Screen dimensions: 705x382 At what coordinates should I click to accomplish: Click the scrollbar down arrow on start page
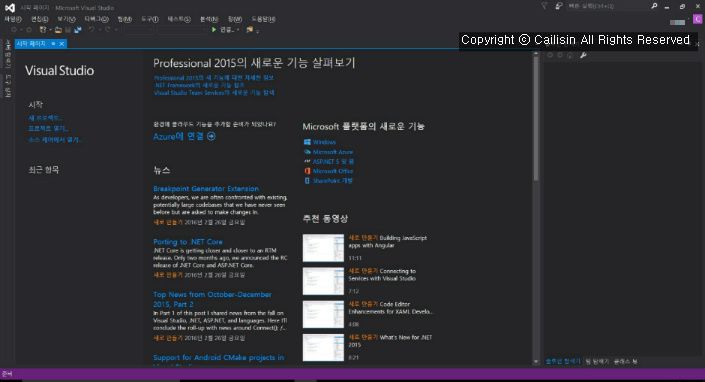coord(535,362)
